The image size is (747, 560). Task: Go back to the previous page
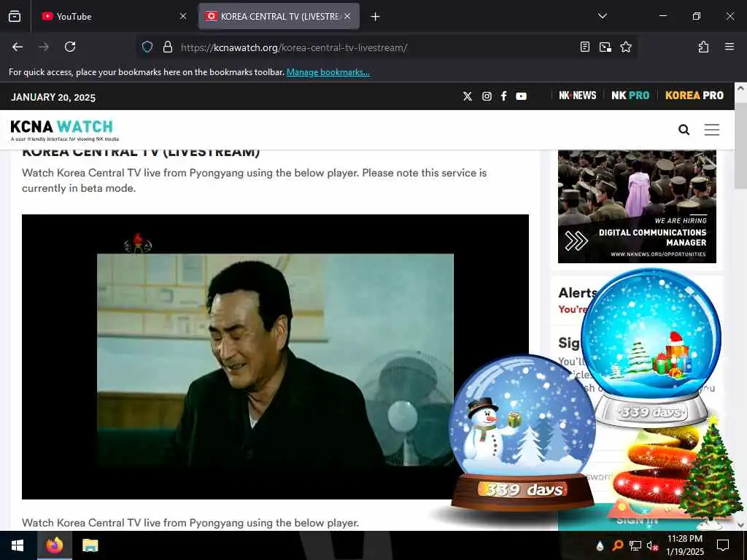[18, 47]
